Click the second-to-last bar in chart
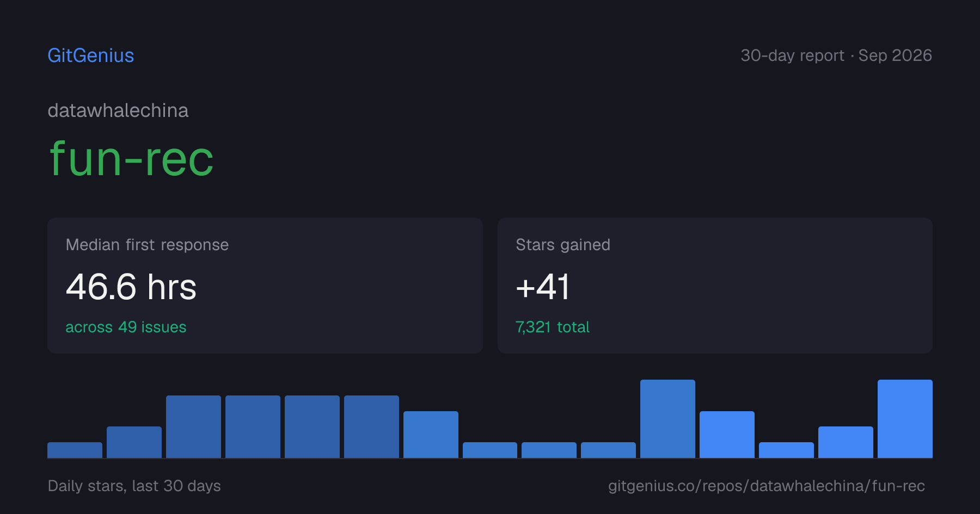 (846, 442)
